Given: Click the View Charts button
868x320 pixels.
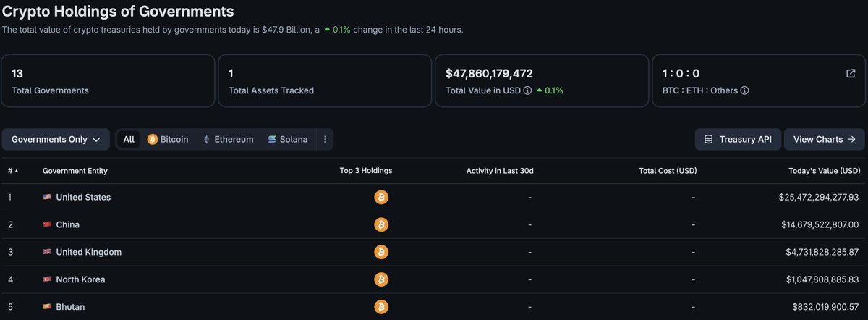Looking at the screenshot, I should (x=824, y=139).
